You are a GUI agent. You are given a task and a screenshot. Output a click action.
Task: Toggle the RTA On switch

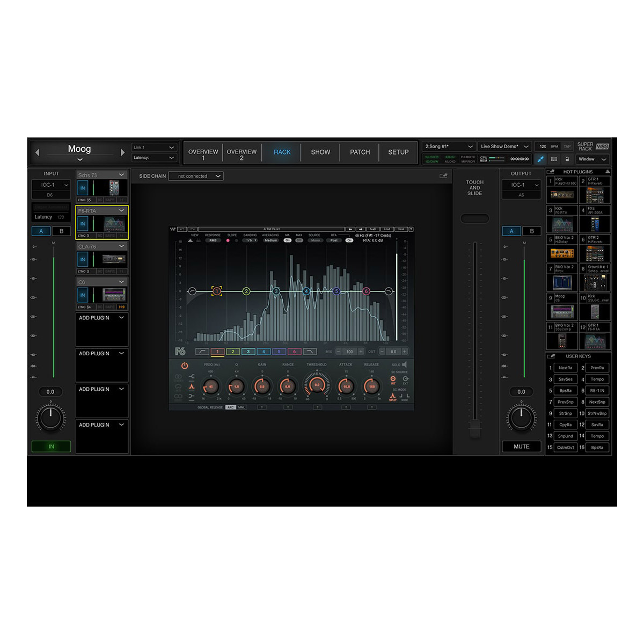[349, 240]
